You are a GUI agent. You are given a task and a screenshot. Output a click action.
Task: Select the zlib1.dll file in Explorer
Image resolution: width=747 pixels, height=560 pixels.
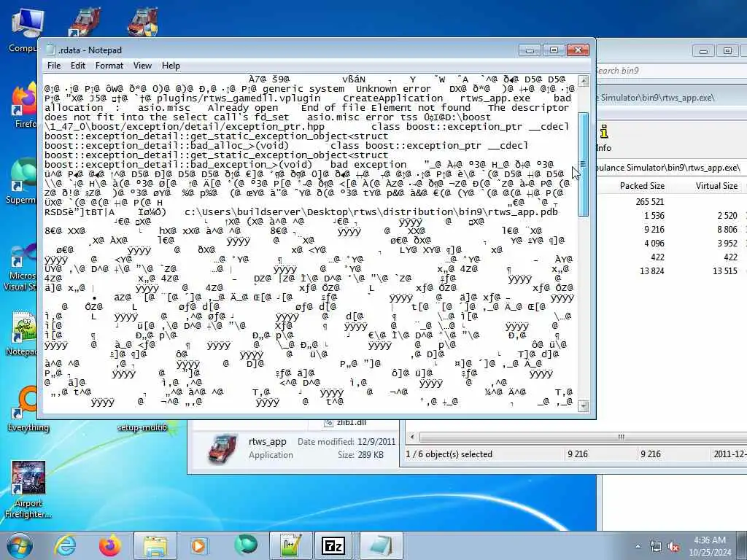click(345, 422)
